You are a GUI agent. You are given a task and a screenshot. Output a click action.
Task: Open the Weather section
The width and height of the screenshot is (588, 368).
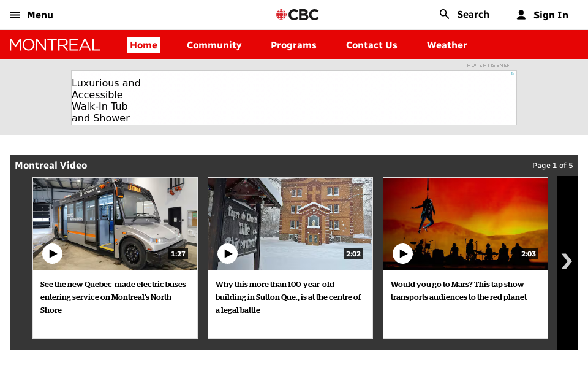point(447,45)
